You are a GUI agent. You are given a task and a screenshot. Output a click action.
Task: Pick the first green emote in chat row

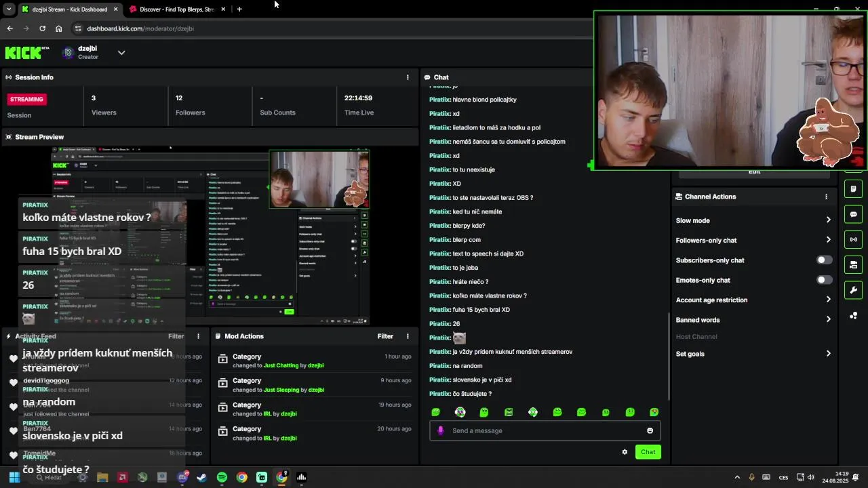[436, 412]
